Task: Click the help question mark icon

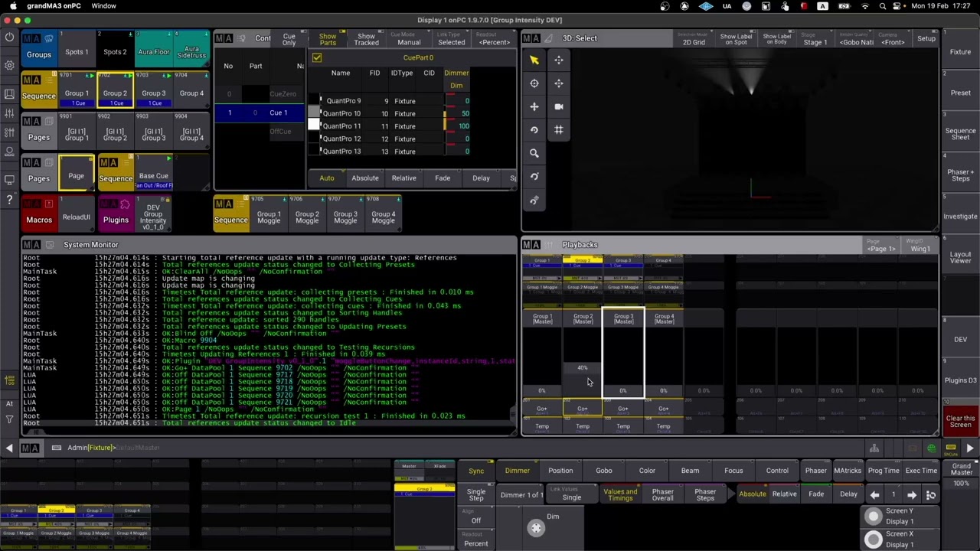Action: [x=9, y=200]
